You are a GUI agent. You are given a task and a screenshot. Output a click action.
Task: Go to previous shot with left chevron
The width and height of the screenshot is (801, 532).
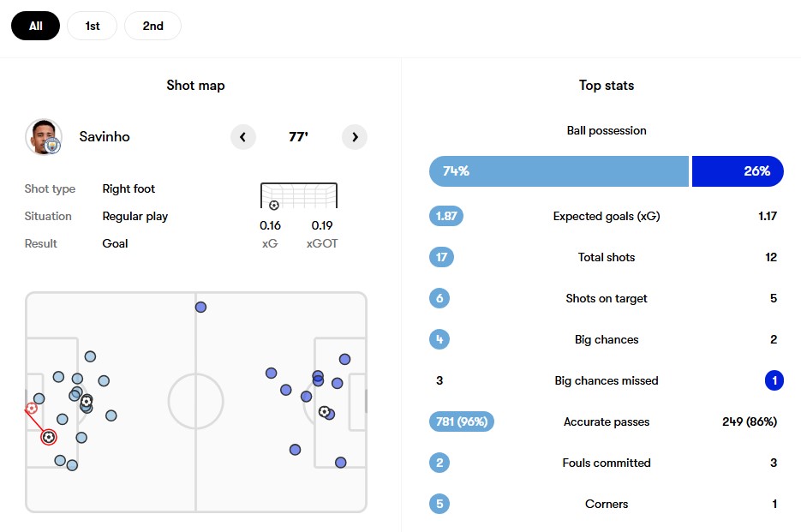click(x=242, y=137)
